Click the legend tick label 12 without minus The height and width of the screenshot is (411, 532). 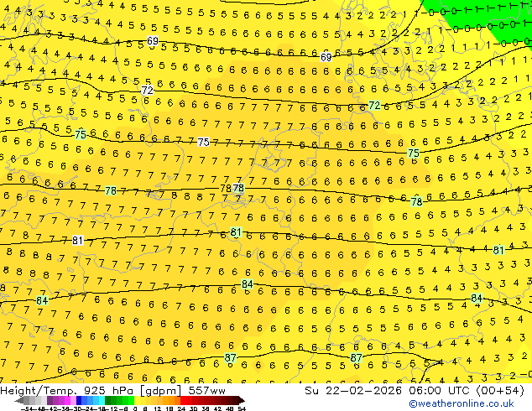click(x=157, y=408)
